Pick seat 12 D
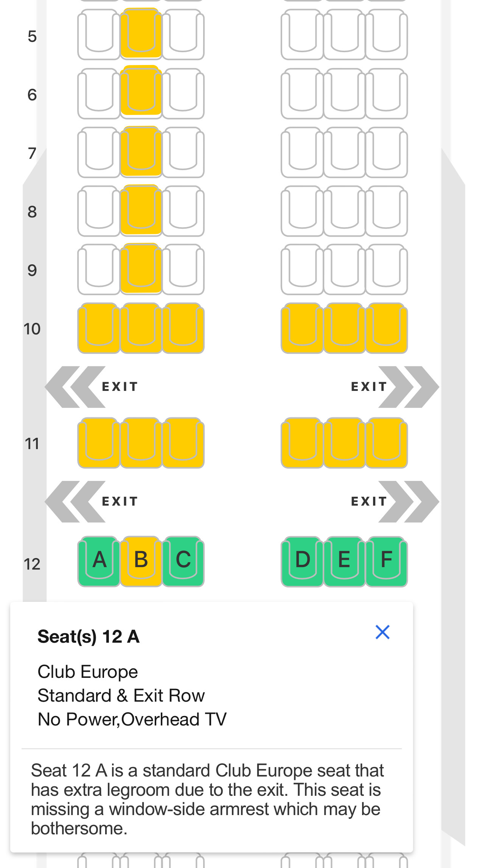The width and height of the screenshot is (488, 868). click(x=302, y=561)
